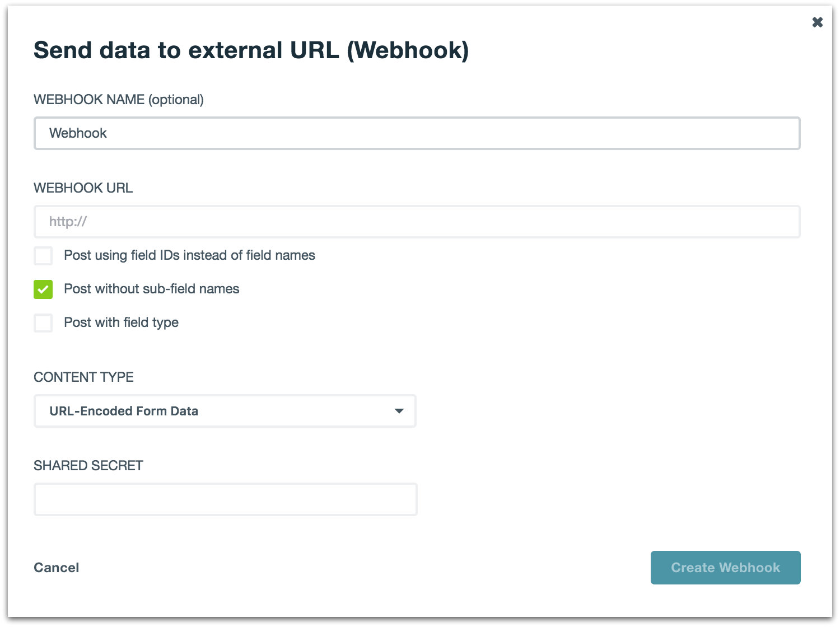Click inside the Shared Secret field
Image resolution: width=840 pixels, height=627 pixels.
(225, 499)
